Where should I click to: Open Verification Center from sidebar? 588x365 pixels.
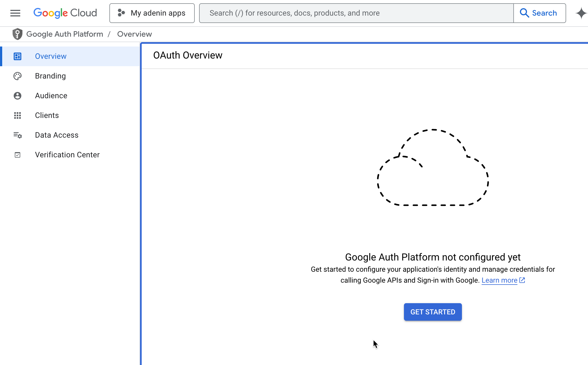pos(67,155)
